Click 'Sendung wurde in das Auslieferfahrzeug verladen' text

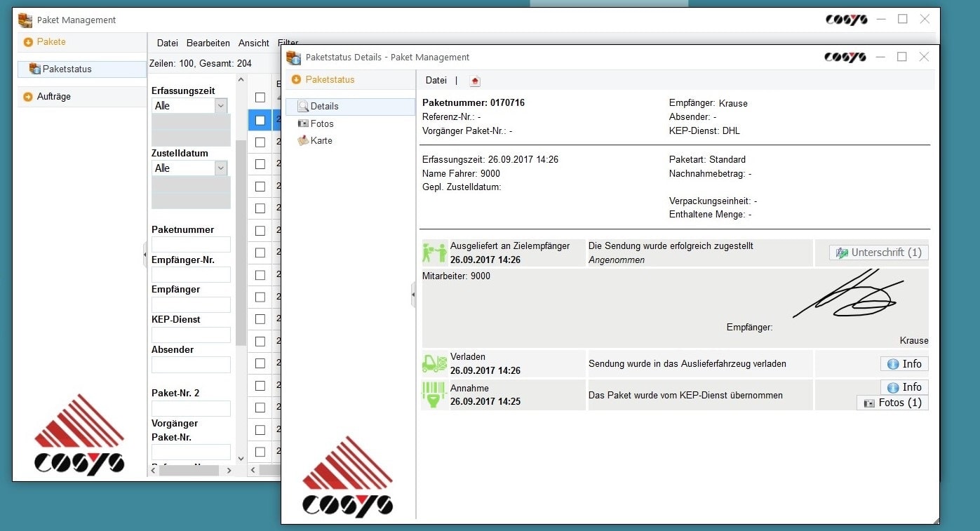point(687,364)
